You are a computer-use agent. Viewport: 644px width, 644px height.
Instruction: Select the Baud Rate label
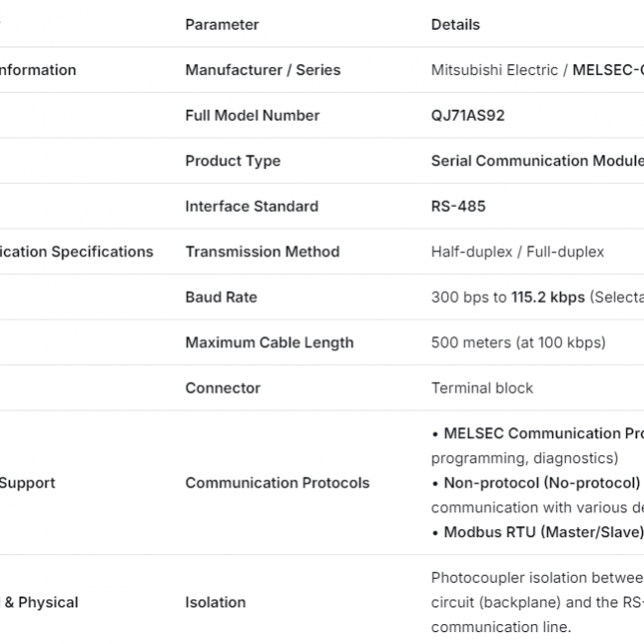coord(221,298)
